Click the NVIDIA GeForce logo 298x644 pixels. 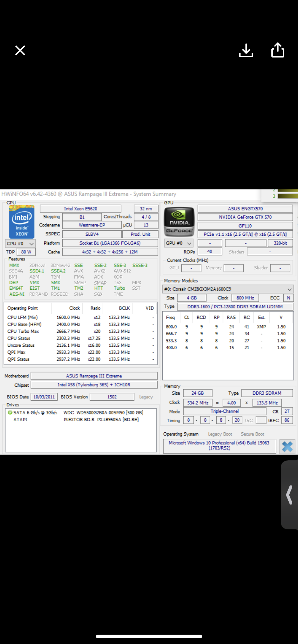(179, 221)
